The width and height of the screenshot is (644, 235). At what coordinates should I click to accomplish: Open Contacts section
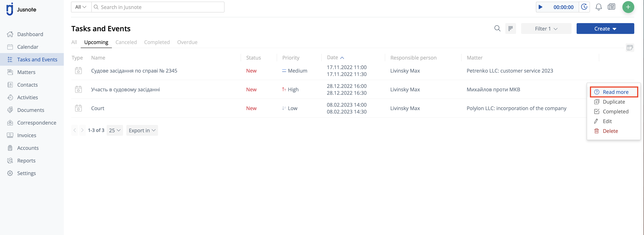click(27, 85)
